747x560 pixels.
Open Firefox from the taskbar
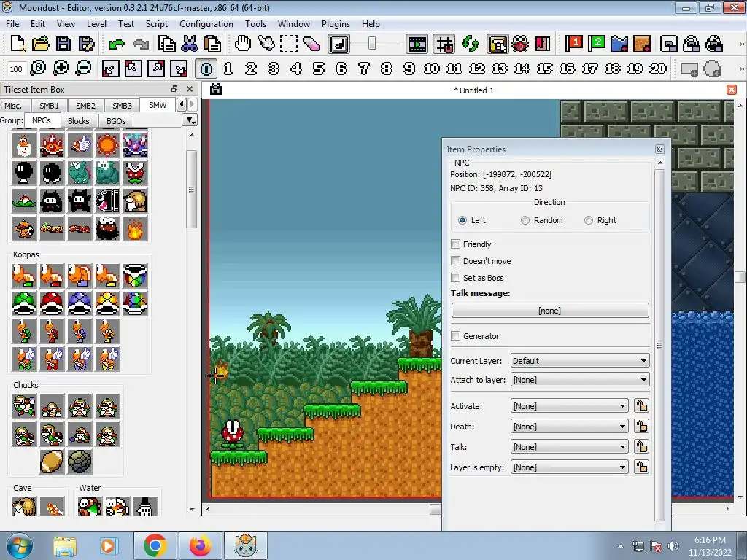(201, 545)
